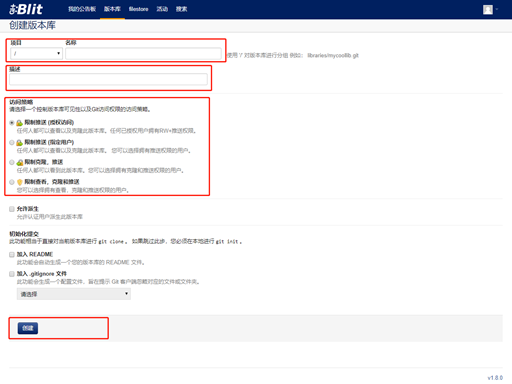512x384 pixels.
Task: Select the 限制克隆, 推送 radio option
Action: pyautogui.click(x=12, y=162)
